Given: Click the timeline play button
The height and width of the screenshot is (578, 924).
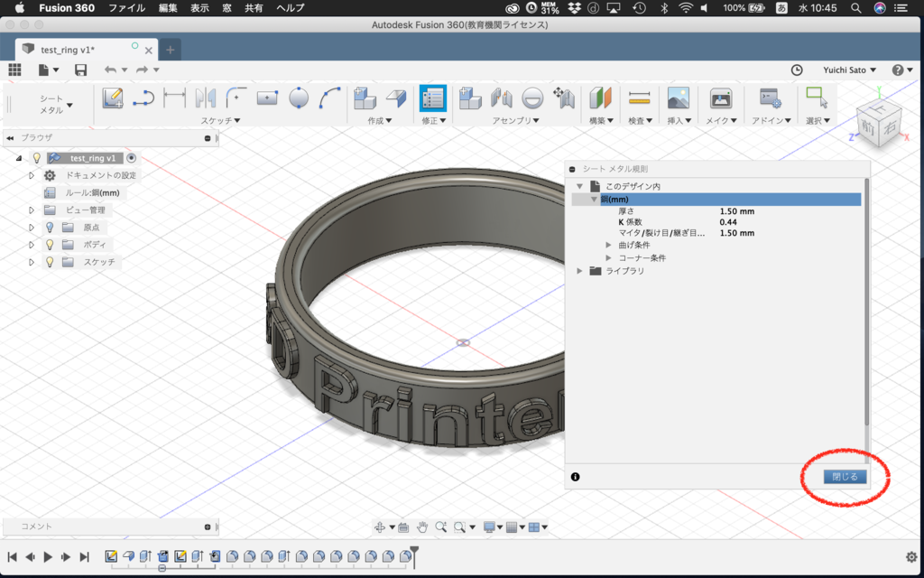Looking at the screenshot, I should pos(49,556).
